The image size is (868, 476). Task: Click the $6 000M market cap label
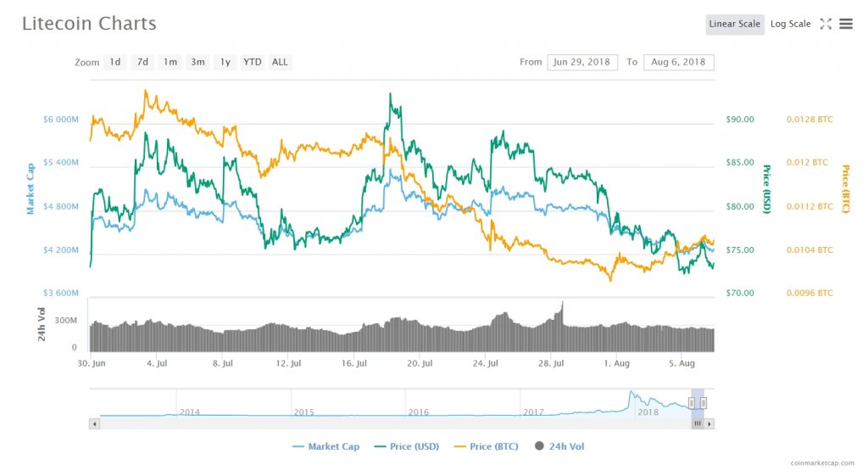point(61,119)
